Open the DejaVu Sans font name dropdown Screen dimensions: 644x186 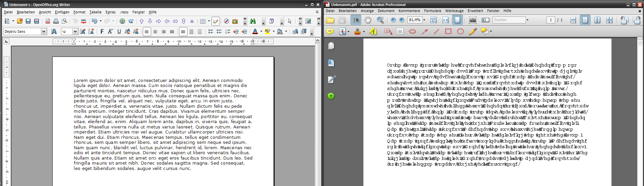(x=44, y=31)
